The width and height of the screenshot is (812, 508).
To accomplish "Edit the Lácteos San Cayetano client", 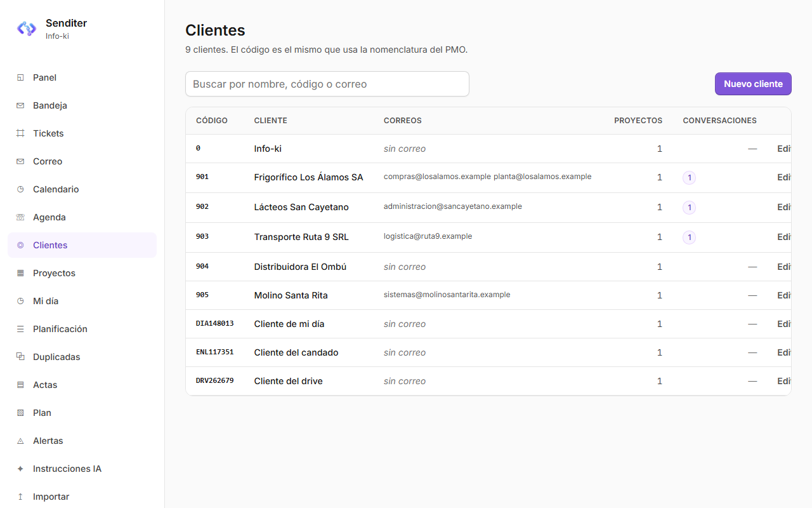I will (x=784, y=207).
